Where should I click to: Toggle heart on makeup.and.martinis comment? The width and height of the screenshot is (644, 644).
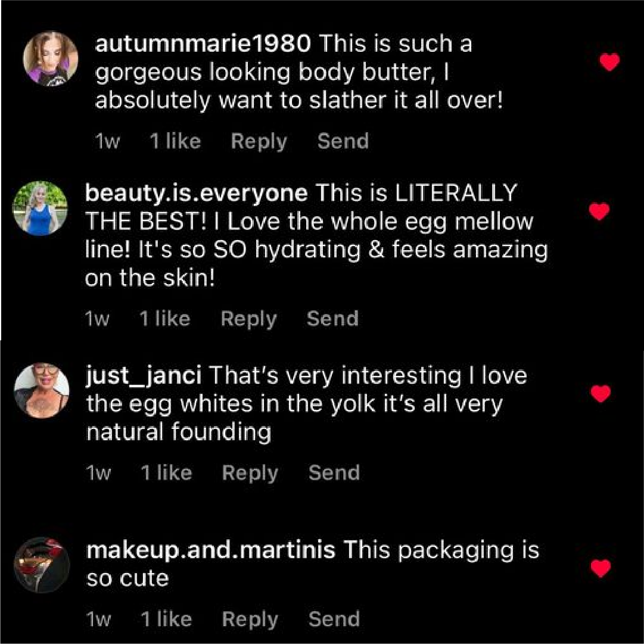tap(601, 568)
